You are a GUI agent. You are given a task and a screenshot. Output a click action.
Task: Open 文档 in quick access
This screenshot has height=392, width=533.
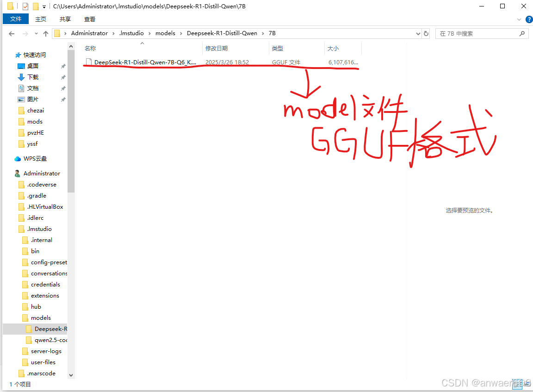33,88
